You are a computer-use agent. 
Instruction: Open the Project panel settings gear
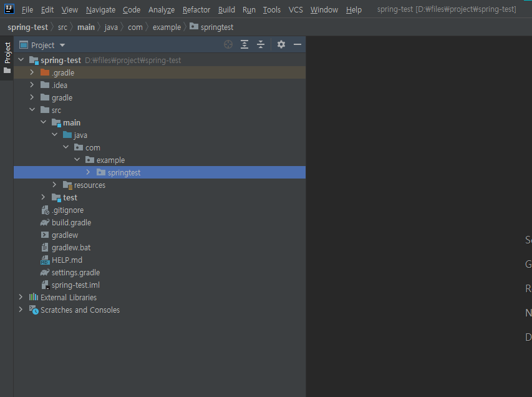[x=280, y=44]
